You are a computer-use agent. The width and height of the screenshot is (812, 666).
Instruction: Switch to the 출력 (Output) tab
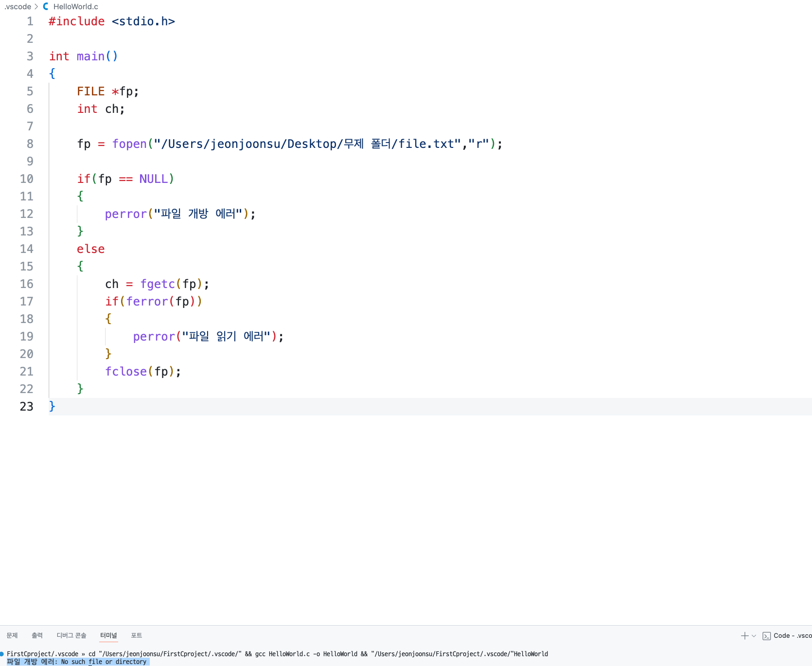pos(37,635)
